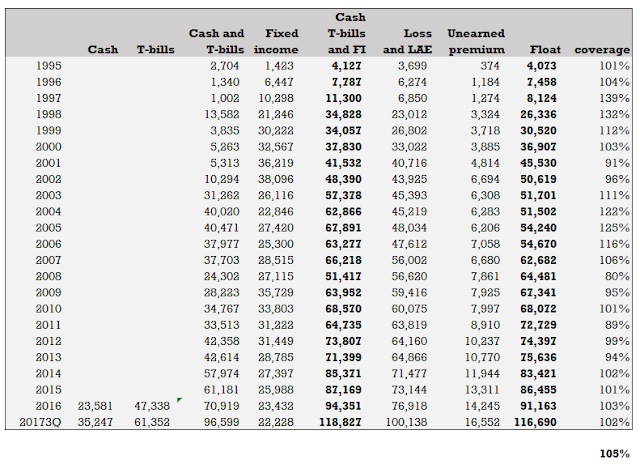
Task: Select 2012 unearned premium 10,237
Action: point(482,341)
